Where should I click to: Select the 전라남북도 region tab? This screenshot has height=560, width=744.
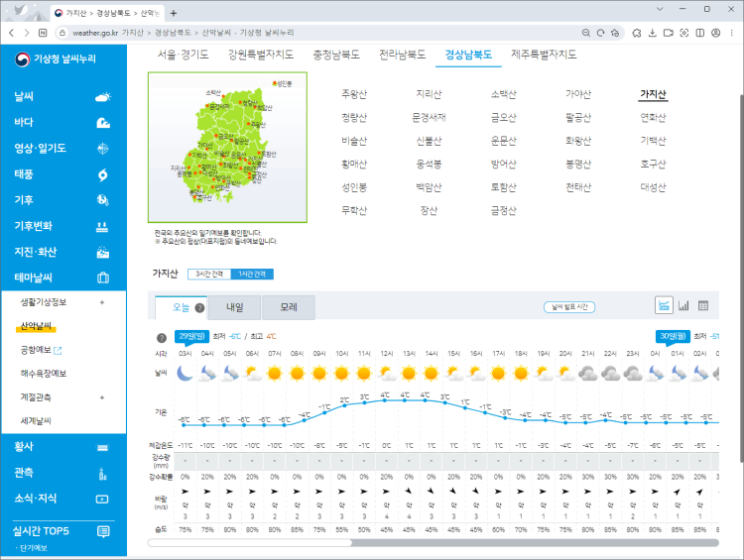click(402, 55)
